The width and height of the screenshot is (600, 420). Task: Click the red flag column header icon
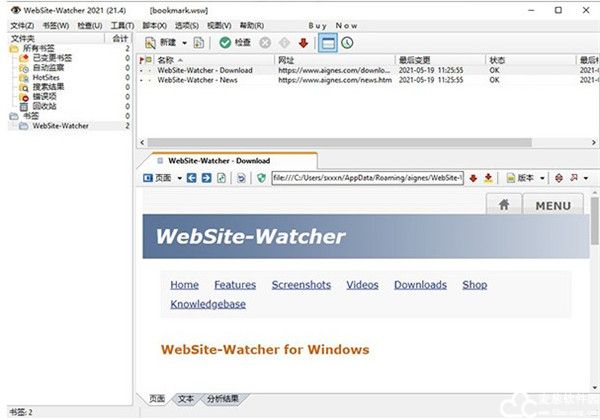(141, 60)
